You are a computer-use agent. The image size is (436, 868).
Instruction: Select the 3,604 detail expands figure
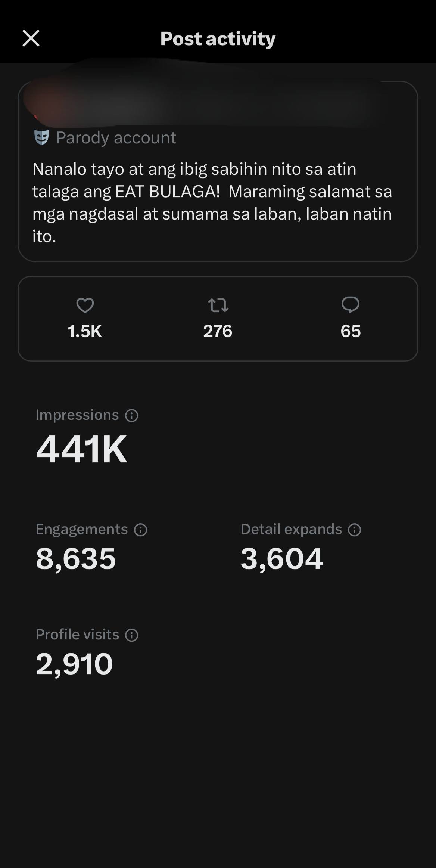[281, 559]
